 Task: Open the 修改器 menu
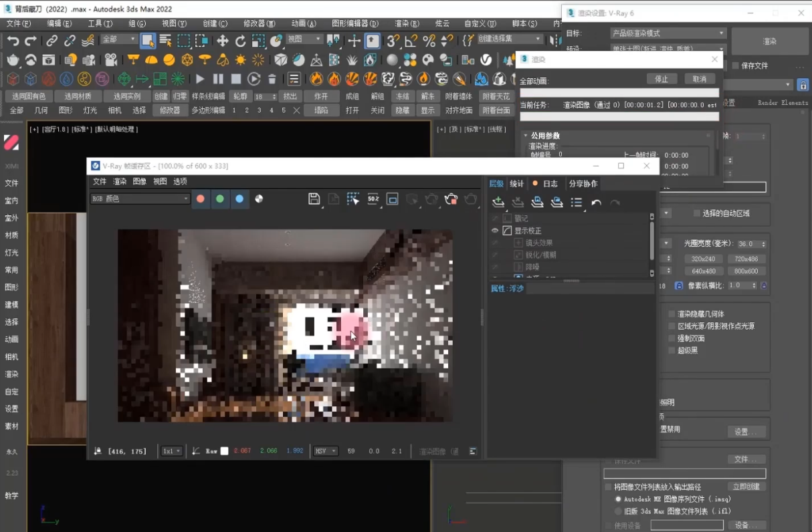coord(259,23)
